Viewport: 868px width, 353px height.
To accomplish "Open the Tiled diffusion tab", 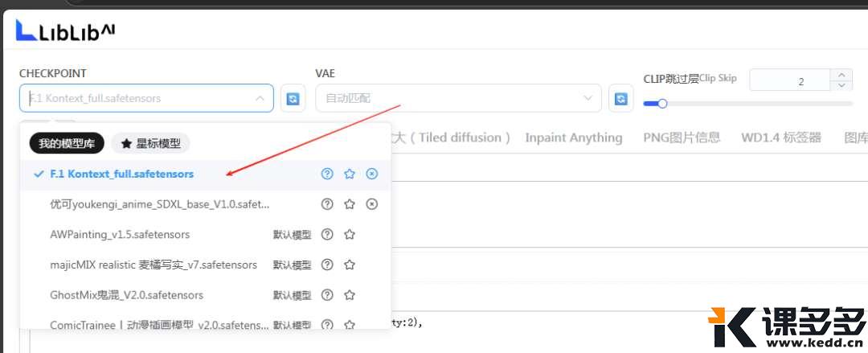I will coord(451,138).
